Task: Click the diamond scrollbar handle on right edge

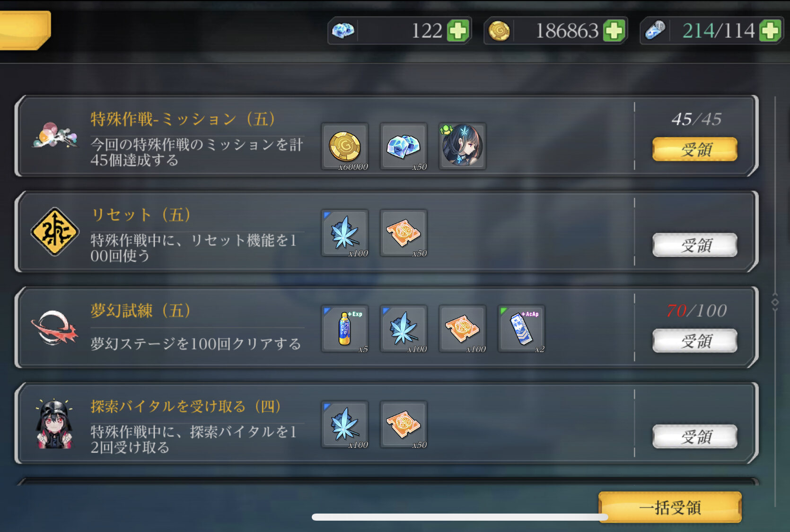Action: point(775,302)
